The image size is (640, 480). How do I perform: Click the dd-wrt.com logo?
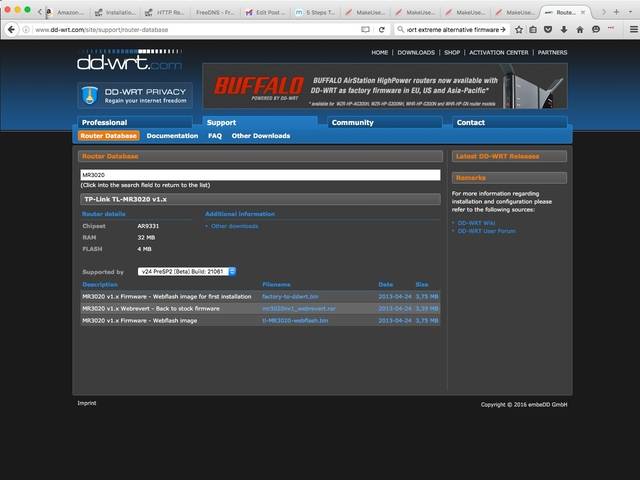pyautogui.click(x=129, y=60)
